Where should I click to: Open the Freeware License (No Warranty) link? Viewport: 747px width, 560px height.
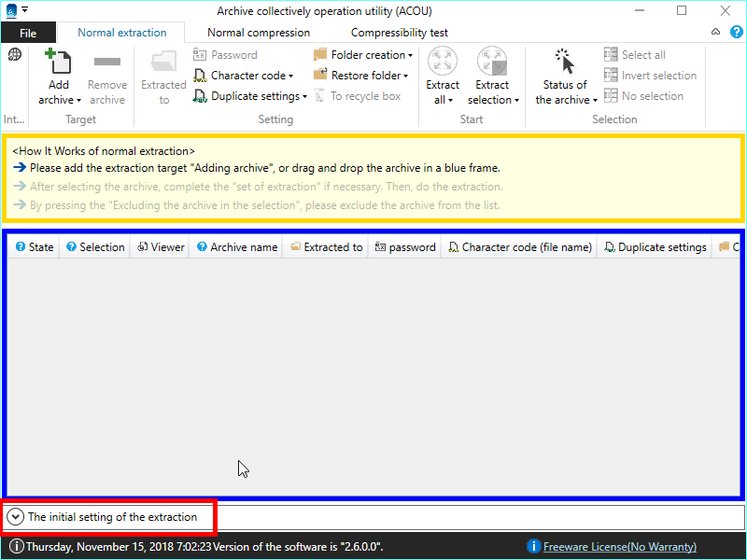coord(619,547)
